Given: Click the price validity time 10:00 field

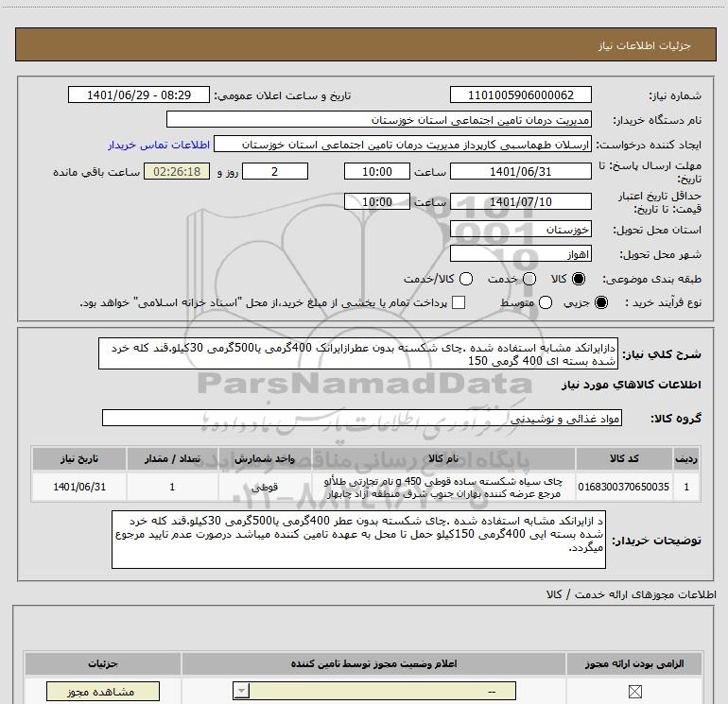Looking at the screenshot, I should (377, 201).
